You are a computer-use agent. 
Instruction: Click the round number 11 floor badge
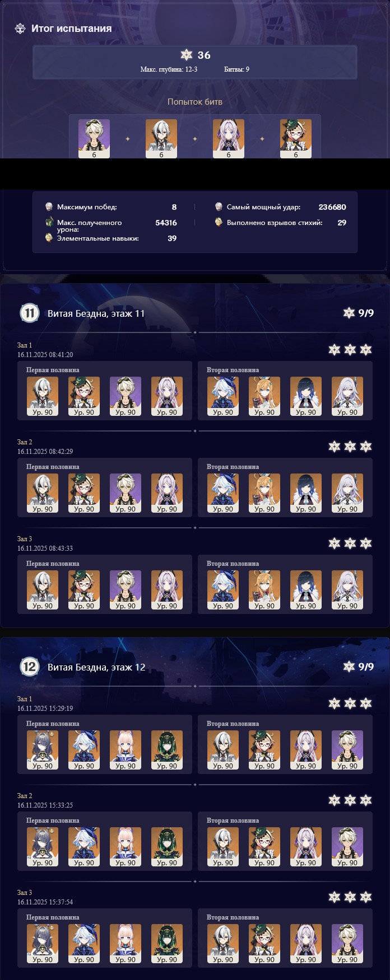click(29, 313)
